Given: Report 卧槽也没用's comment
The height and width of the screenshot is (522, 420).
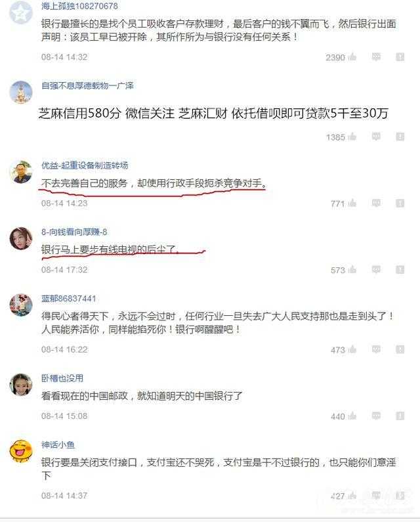Looking at the screenshot, I should pyautogui.click(x=400, y=416).
